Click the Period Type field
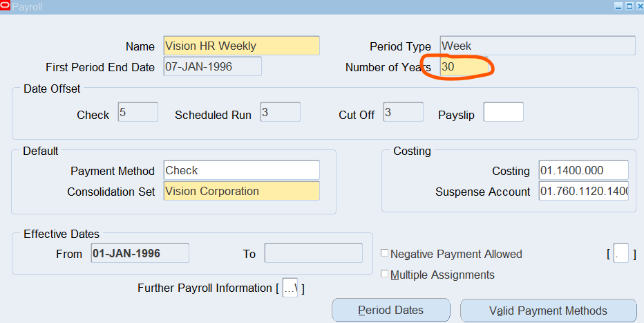Viewport: 644px width, 323px height. [537, 46]
